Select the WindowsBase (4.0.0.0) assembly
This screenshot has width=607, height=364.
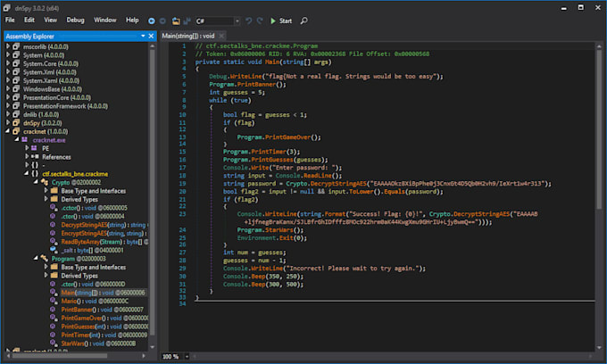53,89
